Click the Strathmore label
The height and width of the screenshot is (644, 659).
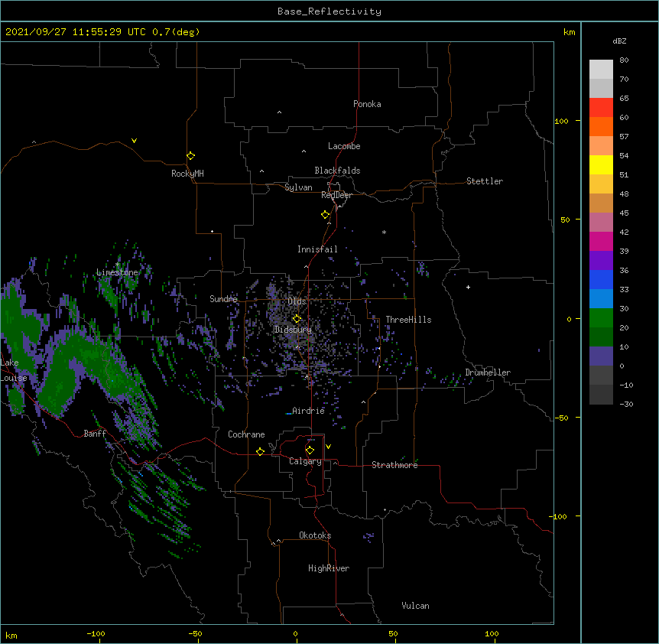coord(394,465)
